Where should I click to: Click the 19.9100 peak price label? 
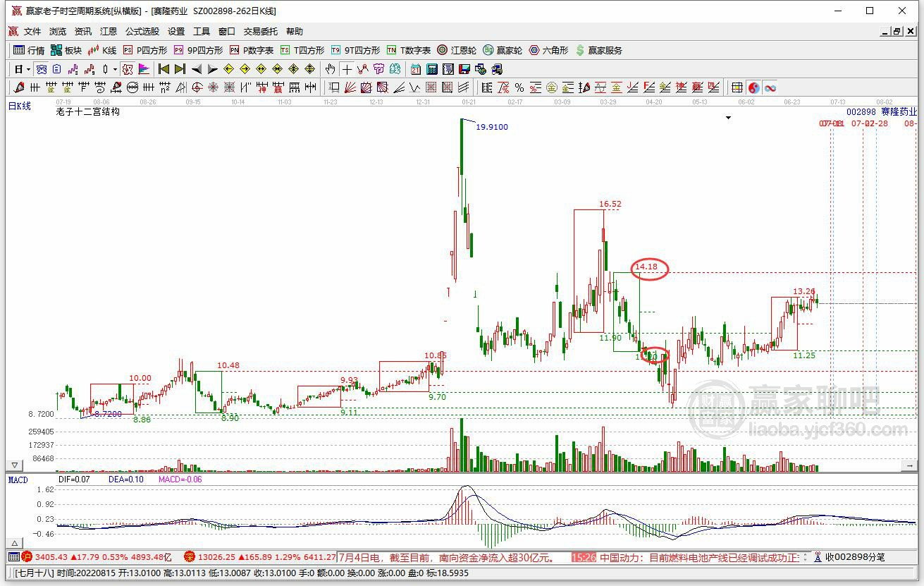click(491, 127)
